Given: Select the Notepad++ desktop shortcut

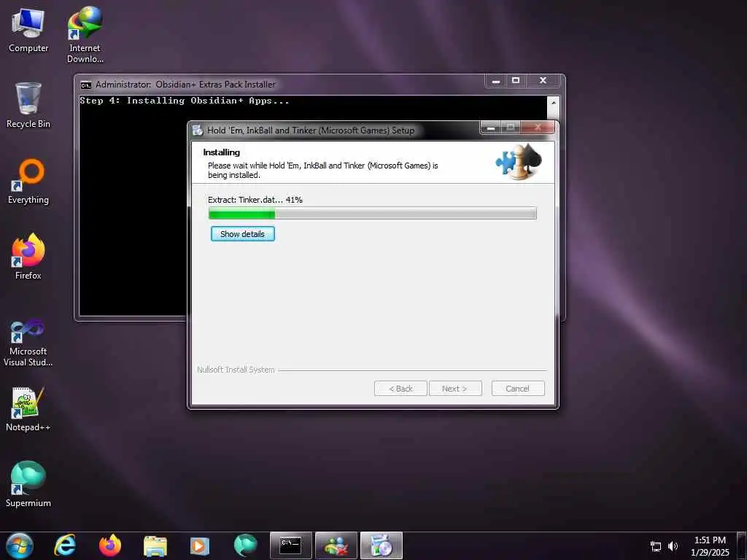Looking at the screenshot, I should [28, 409].
